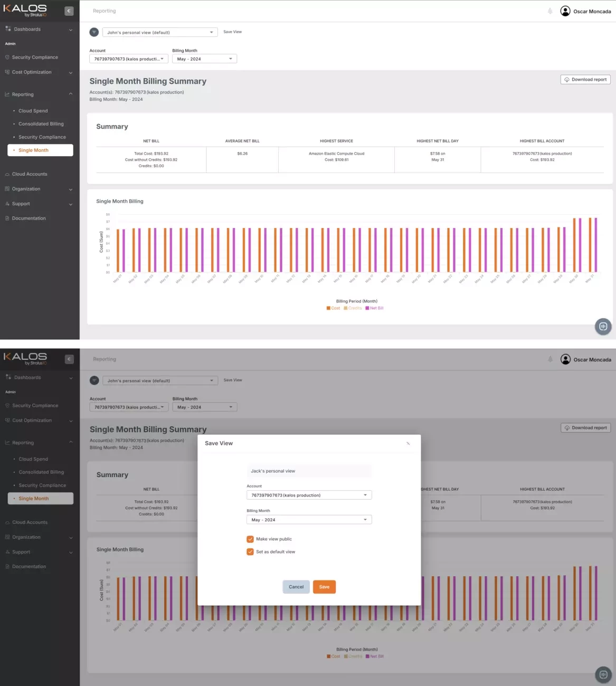Select Consolidated Billing in undimmed top sidebar
616x686 pixels.
(x=41, y=124)
